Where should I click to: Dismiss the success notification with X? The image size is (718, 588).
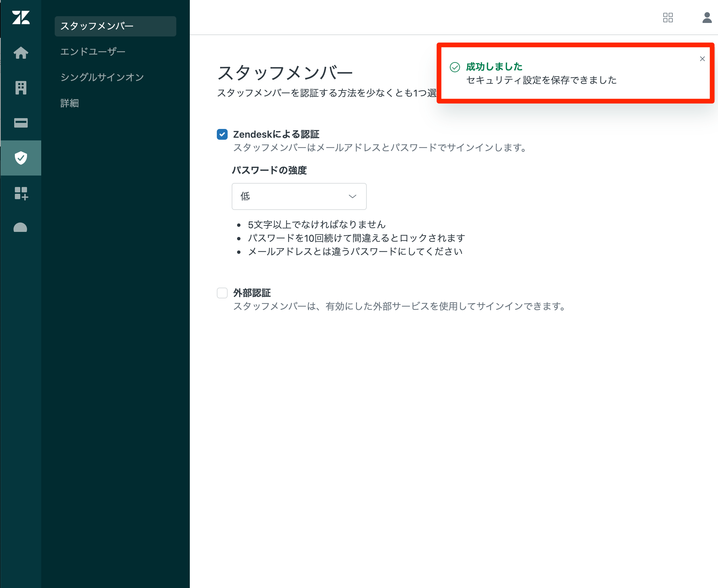tap(702, 59)
